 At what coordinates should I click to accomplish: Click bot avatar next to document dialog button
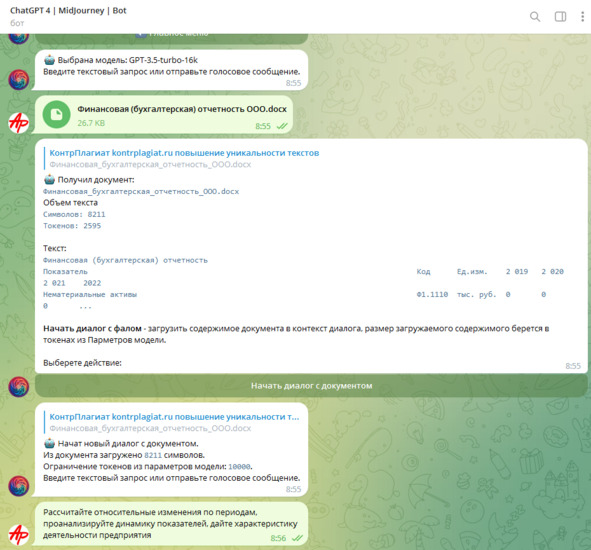click(19, 386)
